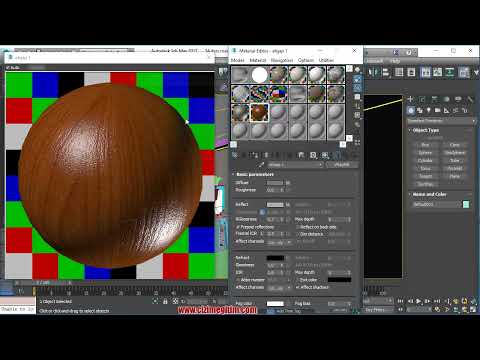This screenshot has width=480, height=360.
Task: Select the wood material sample slot
Action: (x=260, y=112)
